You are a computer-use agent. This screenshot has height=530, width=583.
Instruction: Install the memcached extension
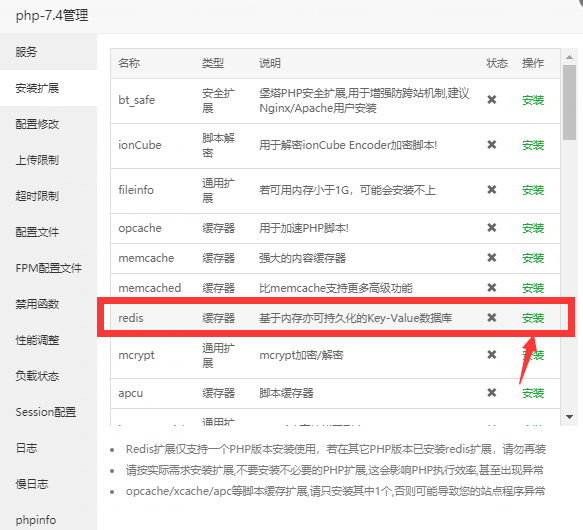pyautogui.click(x=533, y=288)
